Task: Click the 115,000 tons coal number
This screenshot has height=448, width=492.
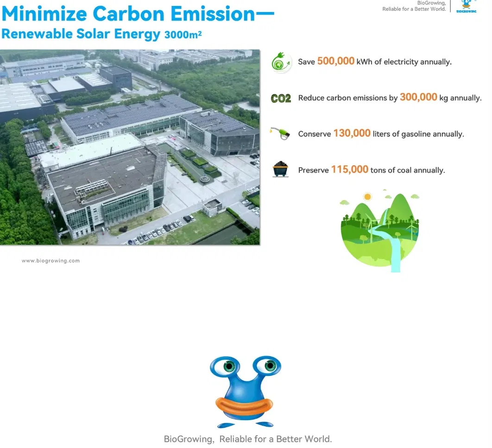Action: coord(349,170)
